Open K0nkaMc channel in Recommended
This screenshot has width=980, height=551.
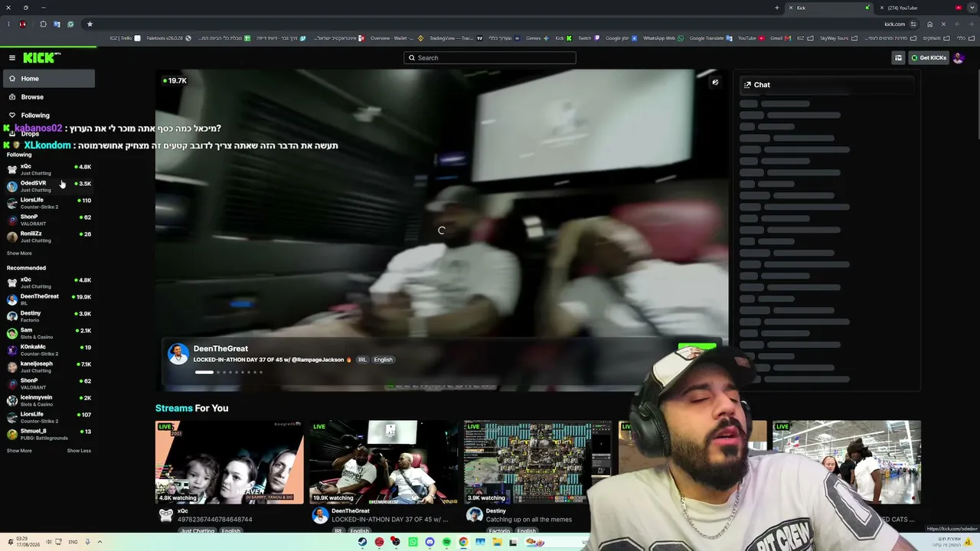48,350
